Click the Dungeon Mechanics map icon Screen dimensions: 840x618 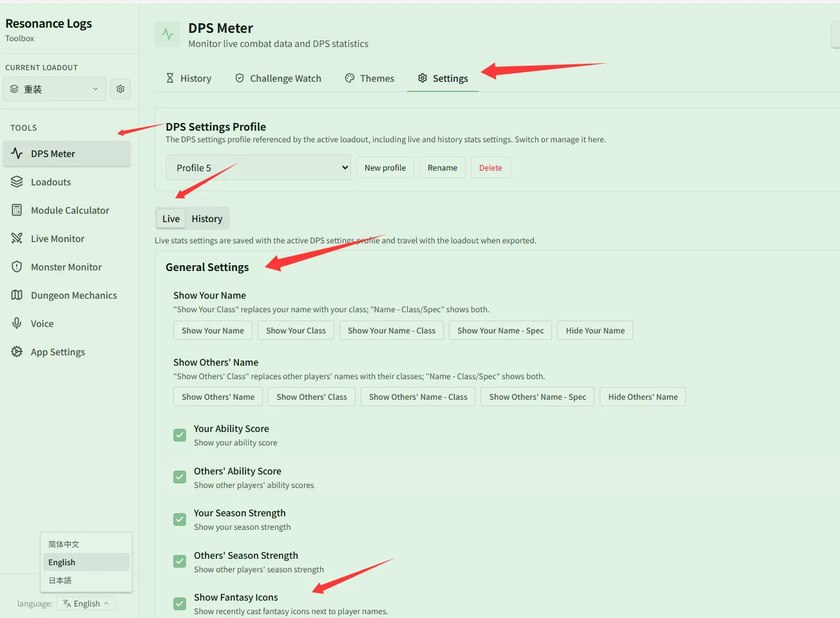[17, 295]
